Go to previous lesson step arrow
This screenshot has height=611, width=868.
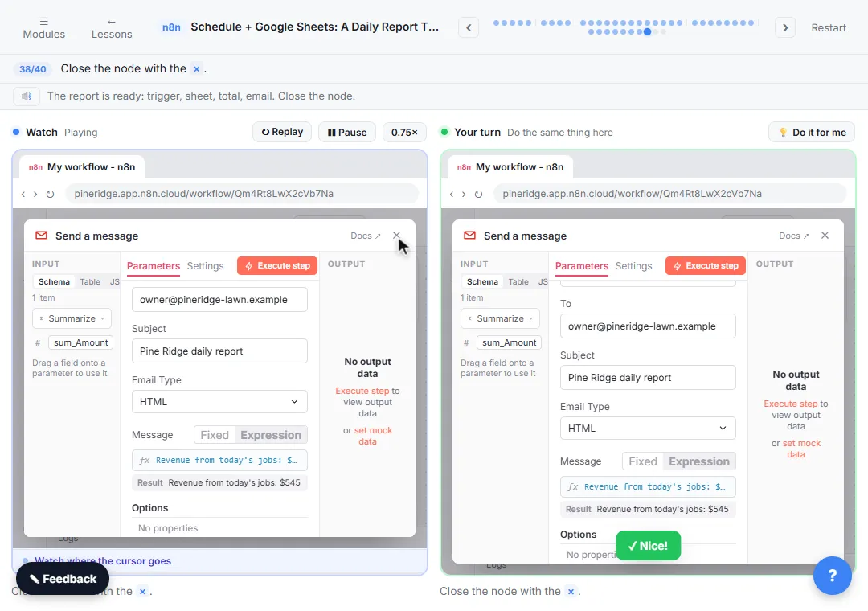(x=469, y=27)
